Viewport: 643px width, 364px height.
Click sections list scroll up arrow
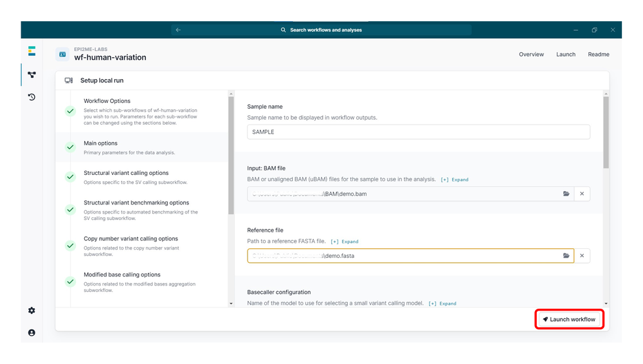(231, 94)
